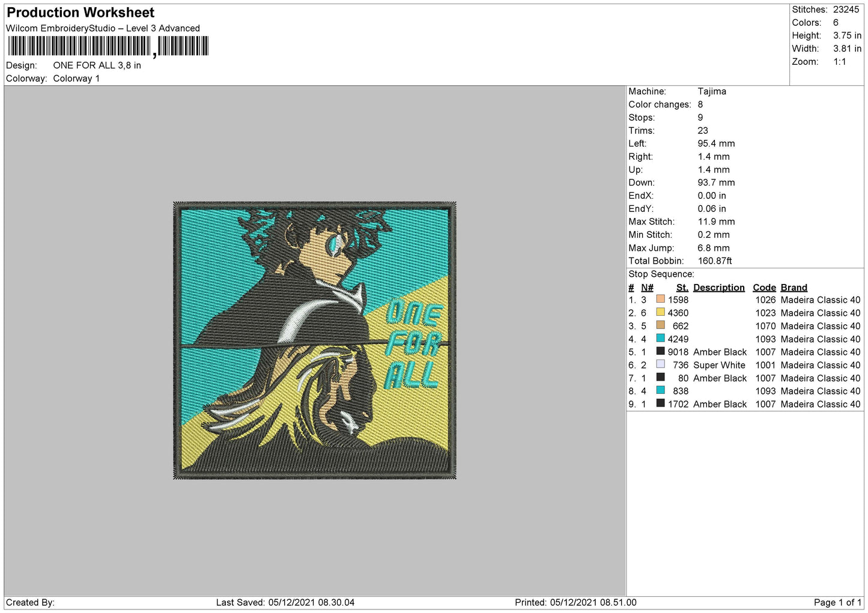868x613 pixels.
Task: Click the 'Right:' label
Action: [640, 157]
